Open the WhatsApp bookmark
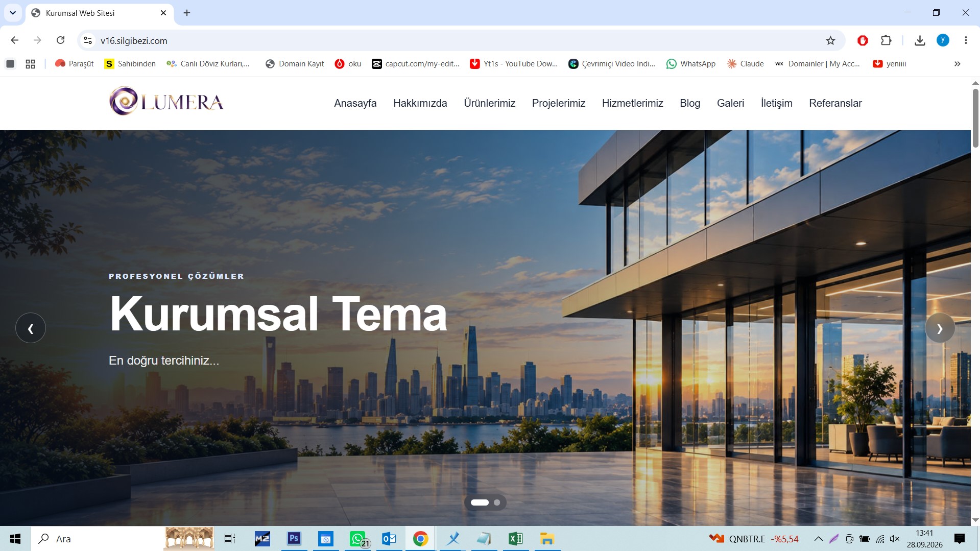 (691, 64)
